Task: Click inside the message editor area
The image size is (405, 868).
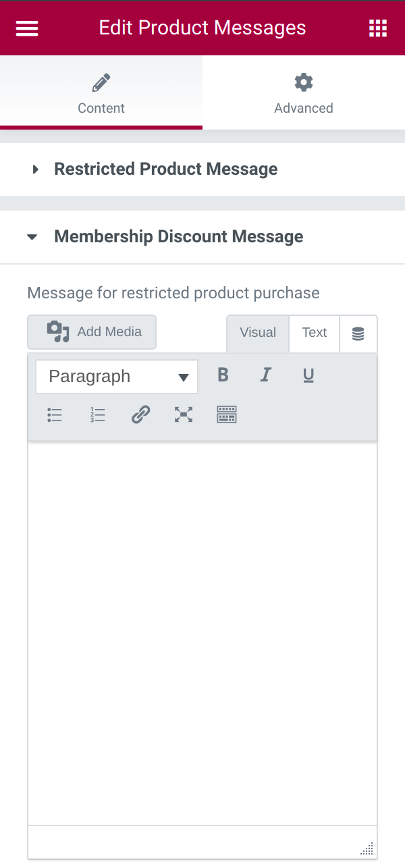Action: click(202, 633)
